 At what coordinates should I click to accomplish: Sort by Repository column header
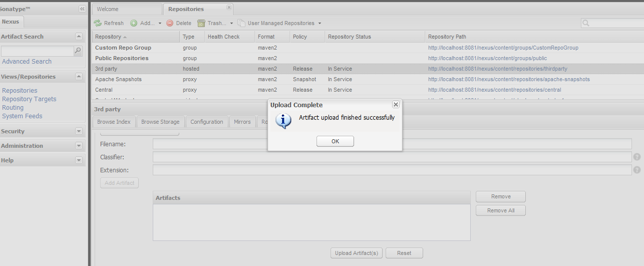click(136, 37)
